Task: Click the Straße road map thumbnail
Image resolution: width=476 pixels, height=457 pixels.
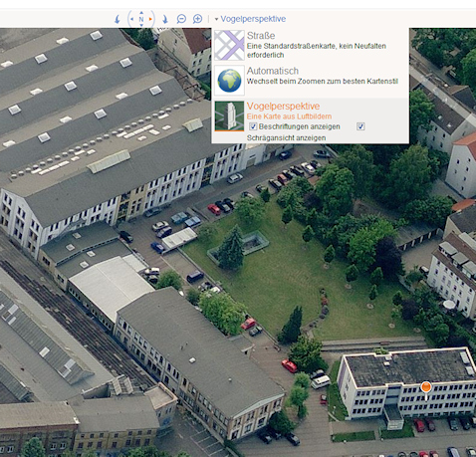Action: [x=229, y=46]
